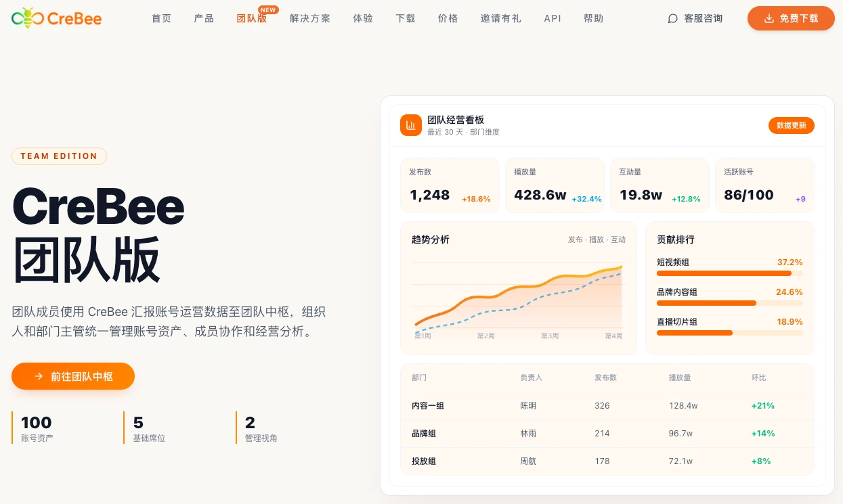Click the TEAM EDITION badge

pyautogui.click(x=59, y=156)
